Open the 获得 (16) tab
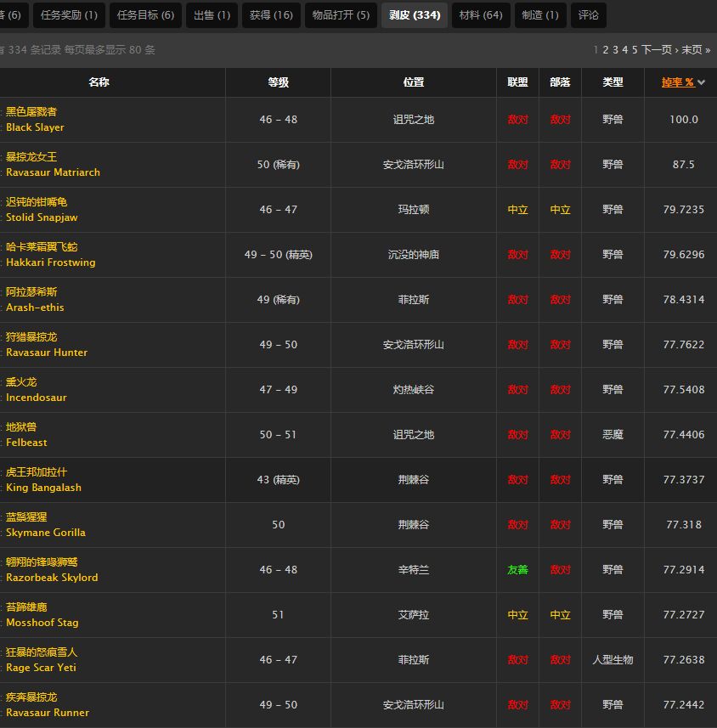 (x=271, y=15)
